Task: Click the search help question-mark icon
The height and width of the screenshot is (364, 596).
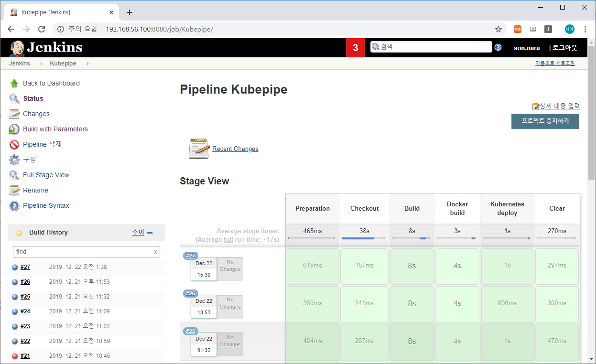Action: (498, 47)
